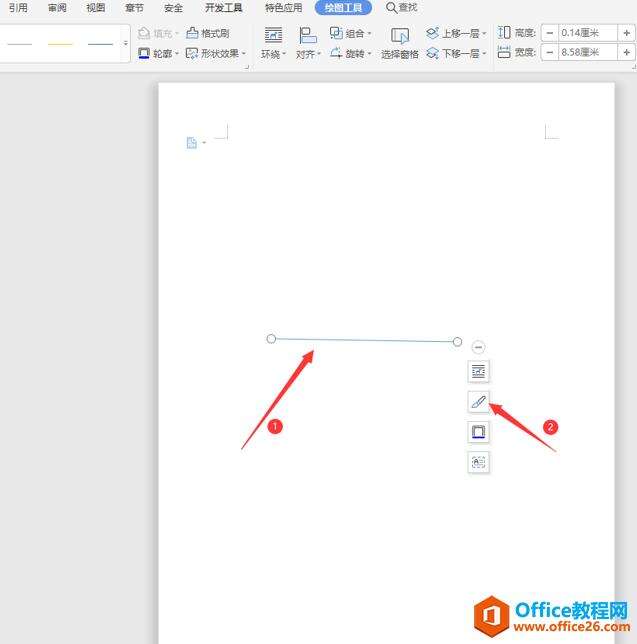
Task: Click the 查找 search button
Action: (x=402, y=8)
